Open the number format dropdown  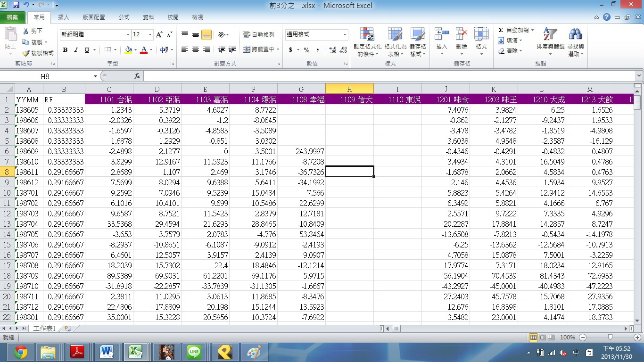[345, 35]
